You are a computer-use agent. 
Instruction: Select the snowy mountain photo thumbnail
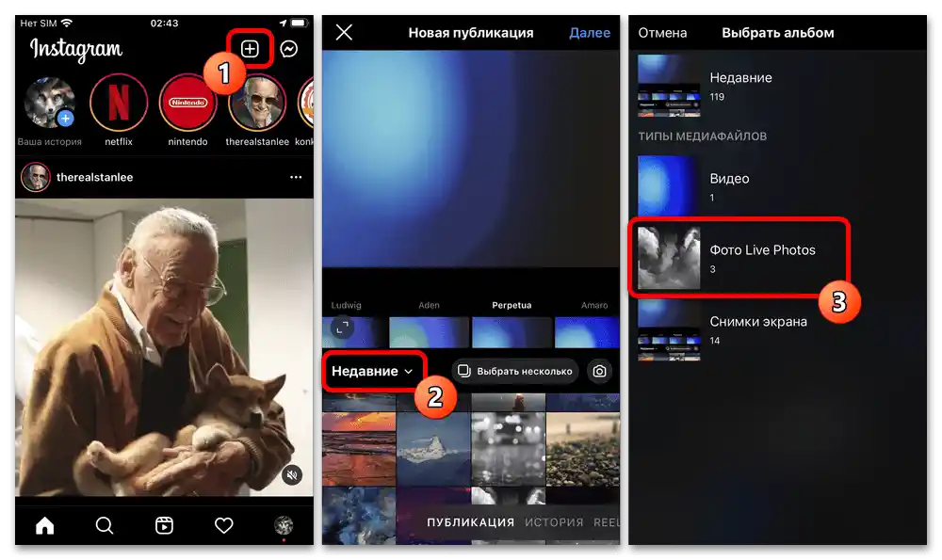433,449
